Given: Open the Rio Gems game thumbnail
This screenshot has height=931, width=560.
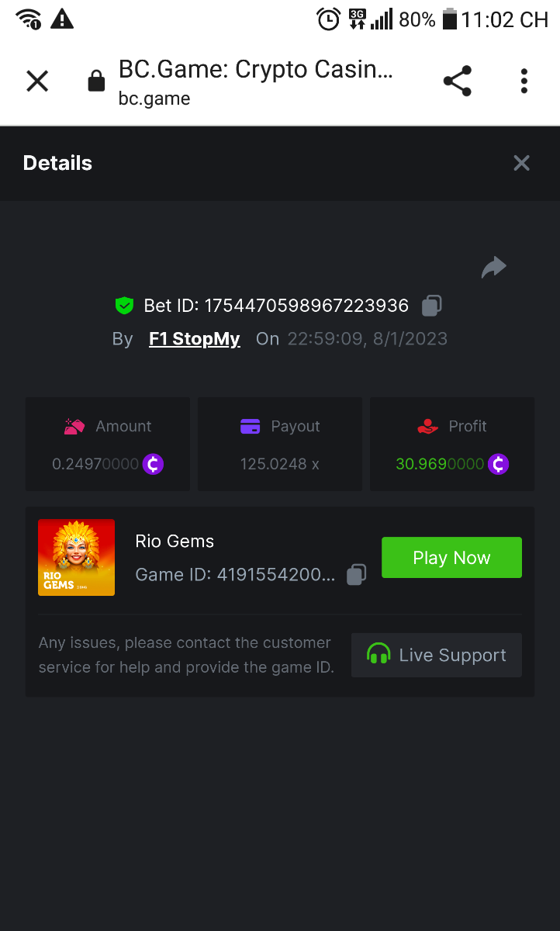Looking at the screenshot, I should (76, 558).
